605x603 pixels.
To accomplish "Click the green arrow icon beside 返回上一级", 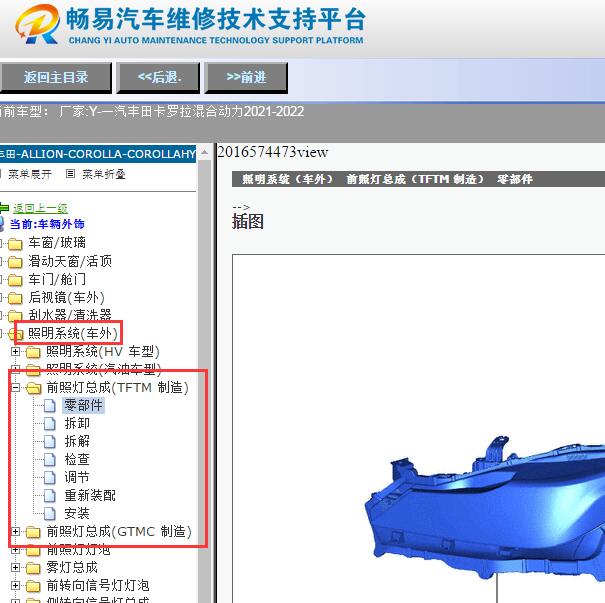I will click(x=4, y=208).
